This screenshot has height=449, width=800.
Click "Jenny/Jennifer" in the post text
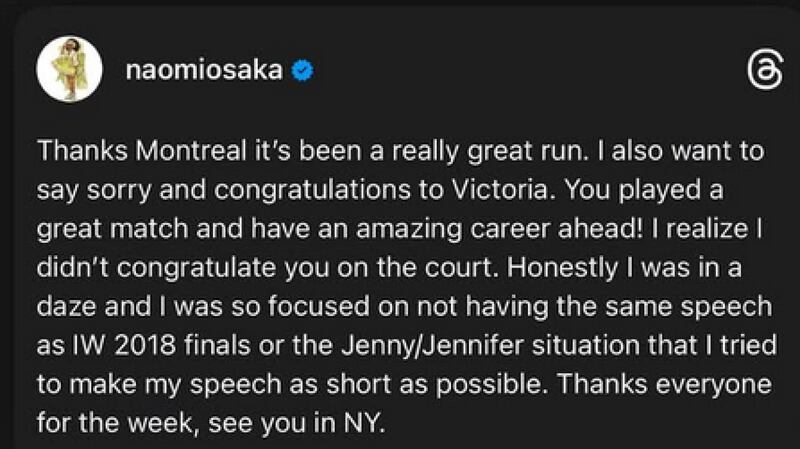click(x=433, y=345)
